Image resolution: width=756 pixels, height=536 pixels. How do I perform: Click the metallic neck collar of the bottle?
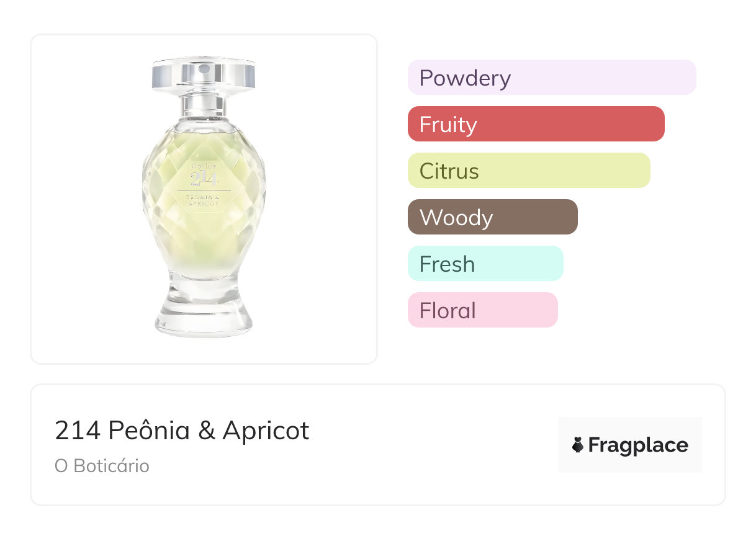click(204, 104)
